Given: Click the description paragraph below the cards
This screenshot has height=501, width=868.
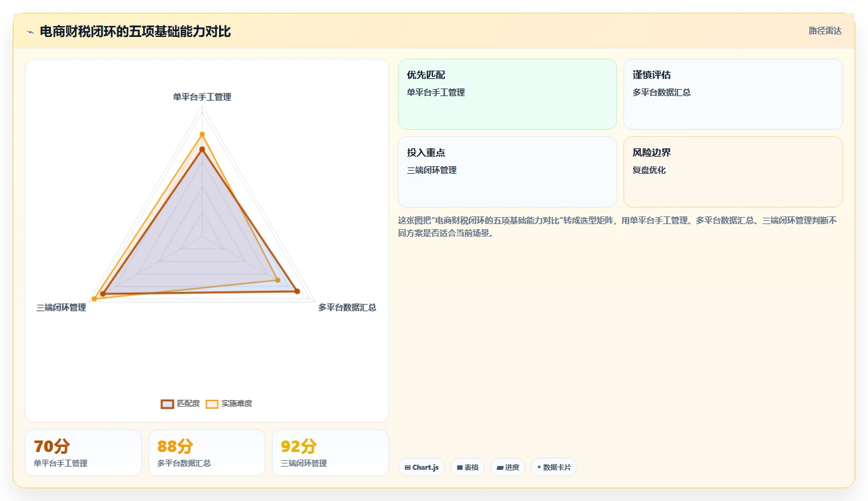Looking at the screenshot, I should click(618, 227).
